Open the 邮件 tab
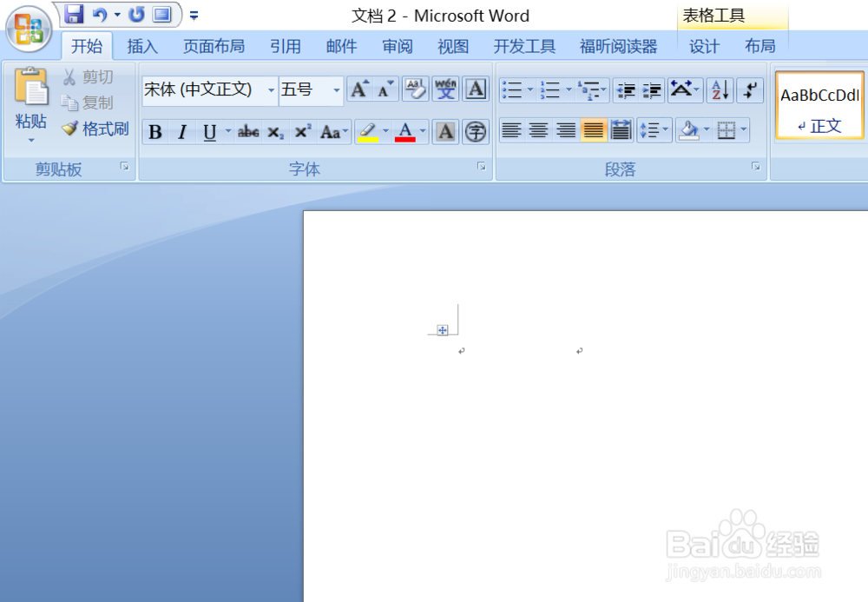This screenshot has height=602, width=868. 341,46
